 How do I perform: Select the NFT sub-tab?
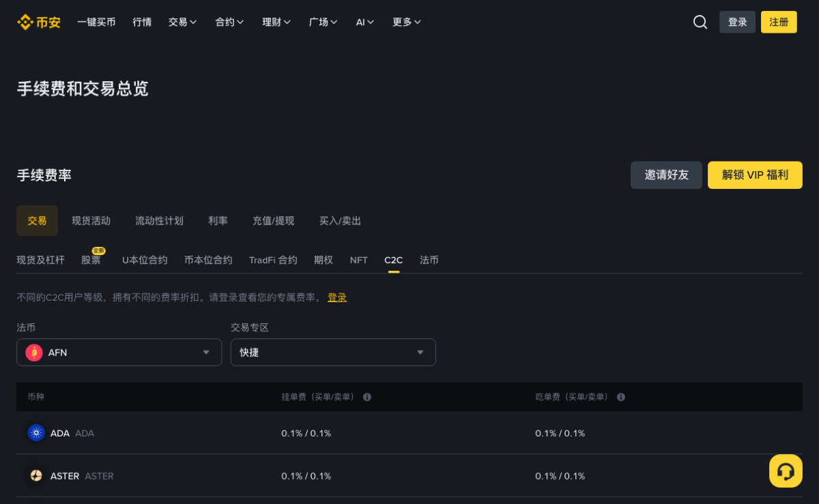coord(359,260)
